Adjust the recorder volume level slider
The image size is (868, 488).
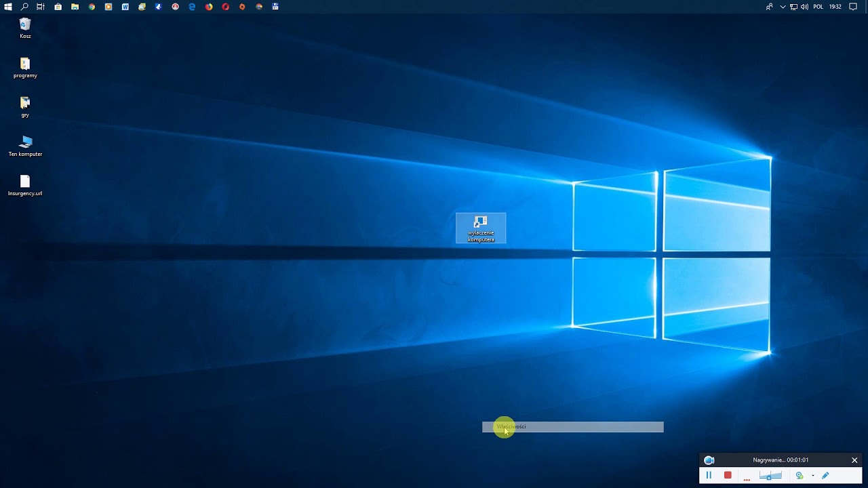(770, 476)
